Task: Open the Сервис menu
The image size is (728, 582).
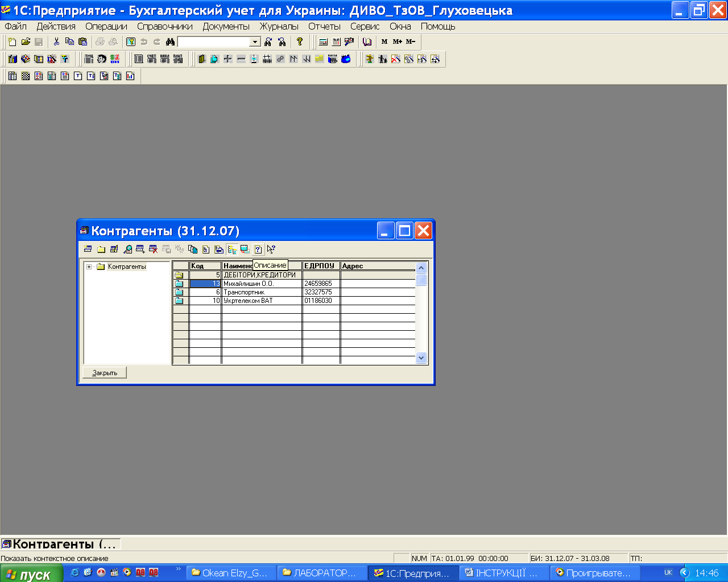Action: pos(365,26)
